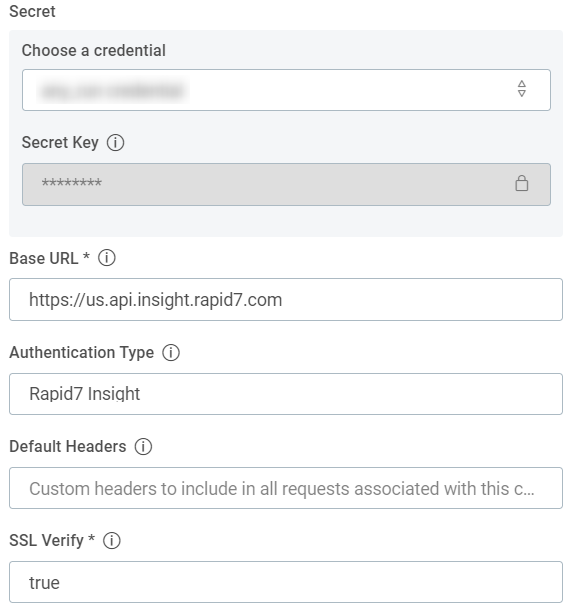The width and height of the screenshot is (575, 611).
Task: Click the Authentication Type label text
Action: 82,353
